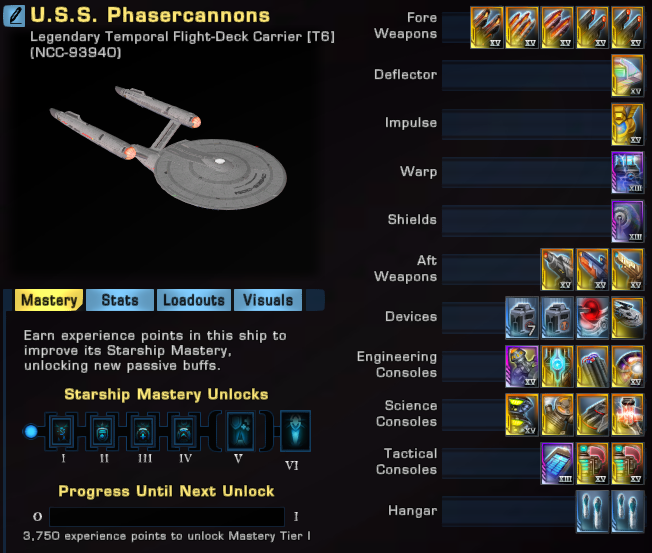The height and width of the screenshot is (553, 652).
Task: Click the first Hangar bay slot
Action: [x=592, y=511]
